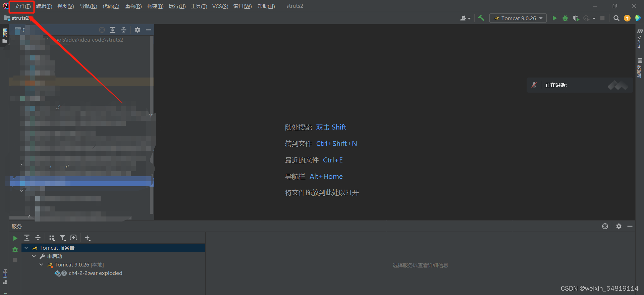Open the 工具(T) menu
Image resolution: width=644 pixels, height=295 pixels.
[x=199, y=6]
